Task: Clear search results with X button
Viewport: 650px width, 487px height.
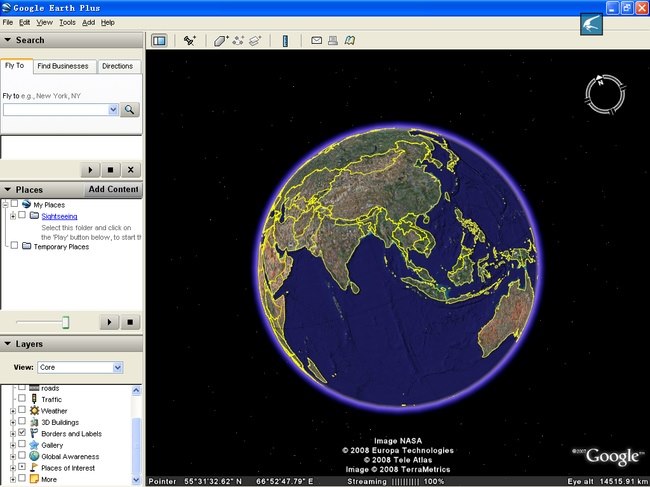Action: coord(131,170)
